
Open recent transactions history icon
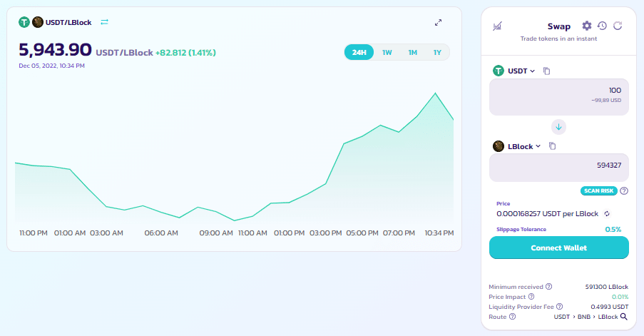[602, 26]
